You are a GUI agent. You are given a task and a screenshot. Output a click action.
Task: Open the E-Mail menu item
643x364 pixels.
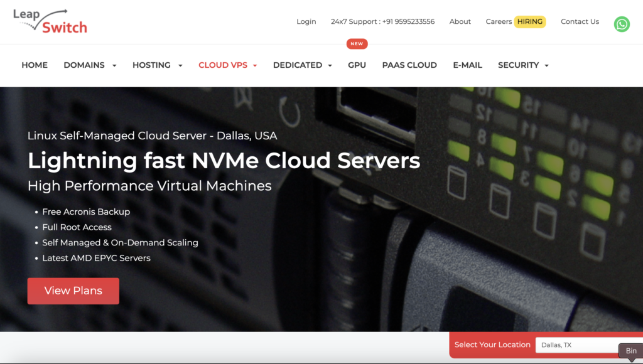(x=467, y=65)
